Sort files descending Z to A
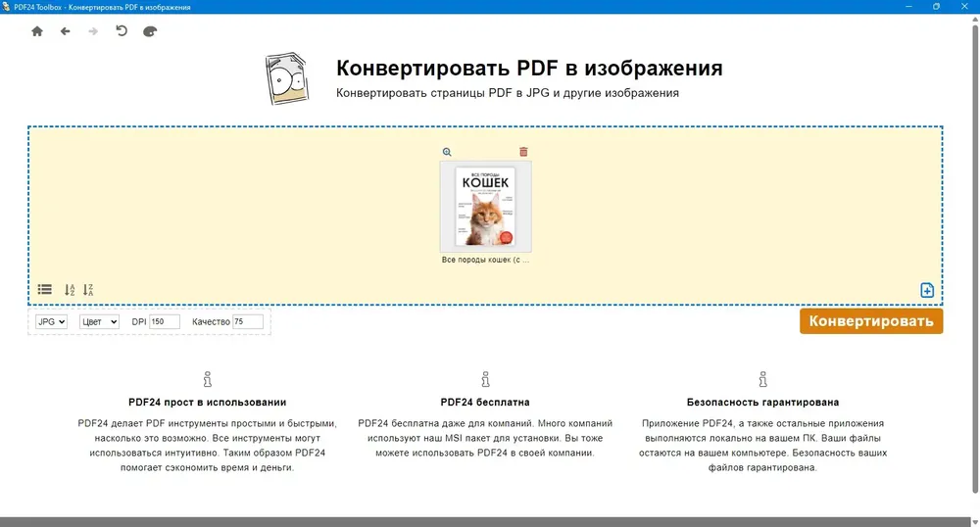980x527 pixels. point(88,290)
